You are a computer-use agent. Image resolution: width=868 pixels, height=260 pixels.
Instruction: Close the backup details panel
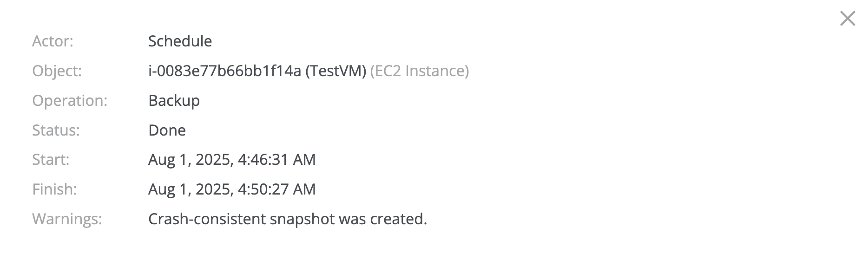[848, 19]
